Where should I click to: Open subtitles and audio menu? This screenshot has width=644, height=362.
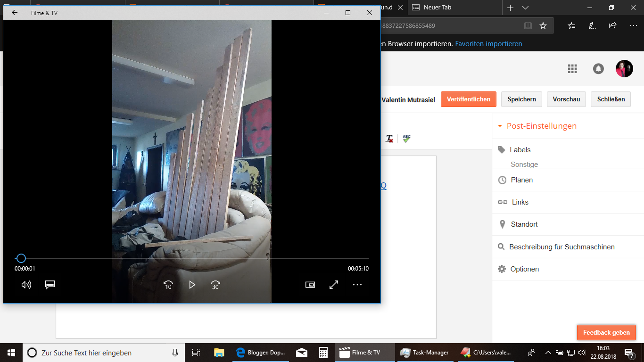coord(50,285)
